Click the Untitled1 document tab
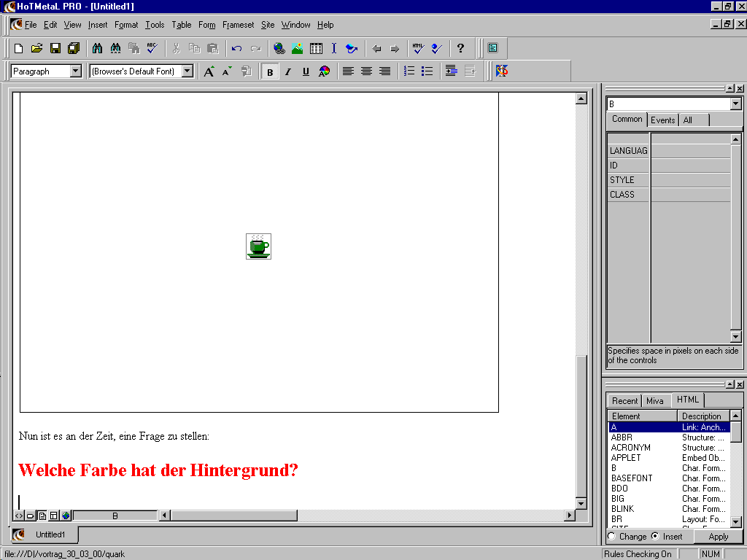 (50, 534)
